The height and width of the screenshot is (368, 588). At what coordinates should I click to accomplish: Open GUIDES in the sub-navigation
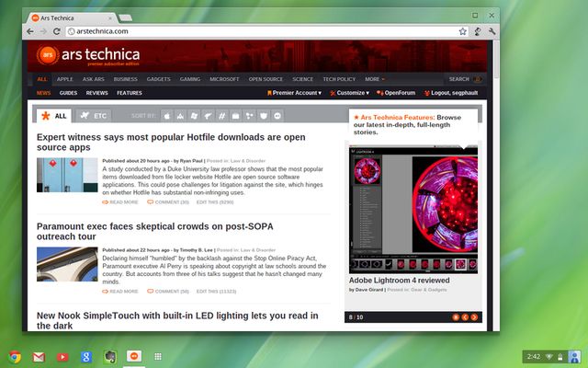68,93
